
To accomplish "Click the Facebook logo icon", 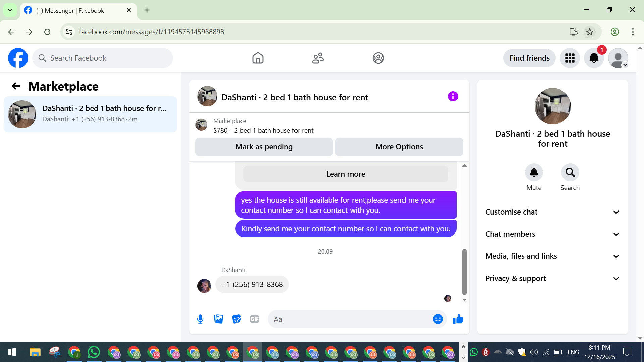I will tap(18, 58).
